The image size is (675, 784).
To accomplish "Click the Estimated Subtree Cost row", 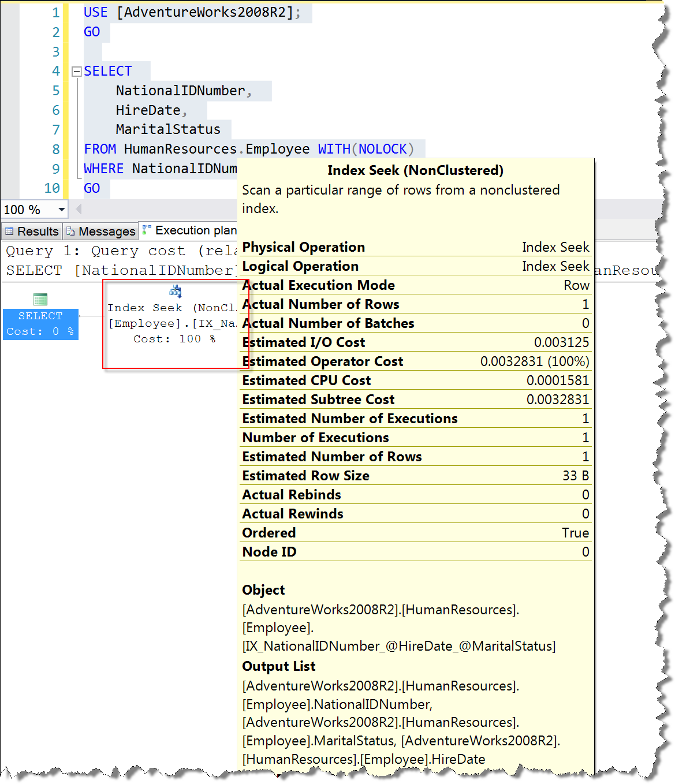I will pos(416,400).
